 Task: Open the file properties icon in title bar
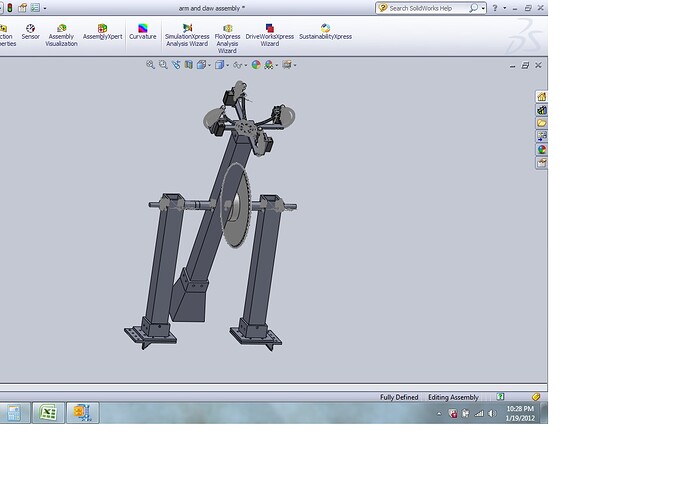pos(22,8)
